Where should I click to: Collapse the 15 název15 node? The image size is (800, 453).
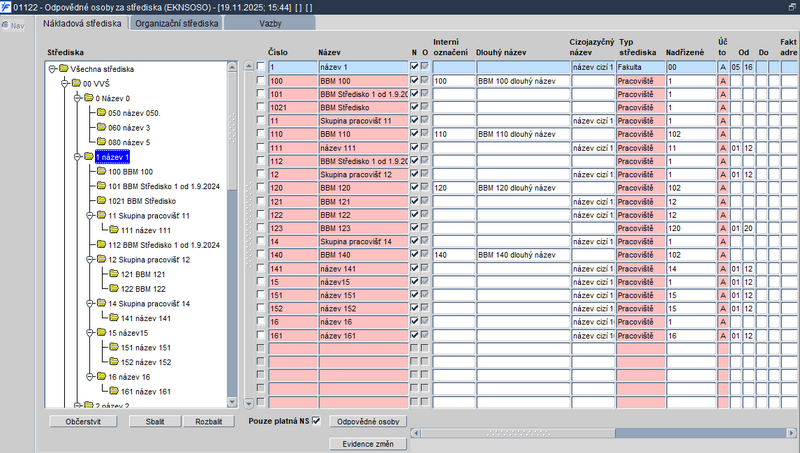(90, 333)
